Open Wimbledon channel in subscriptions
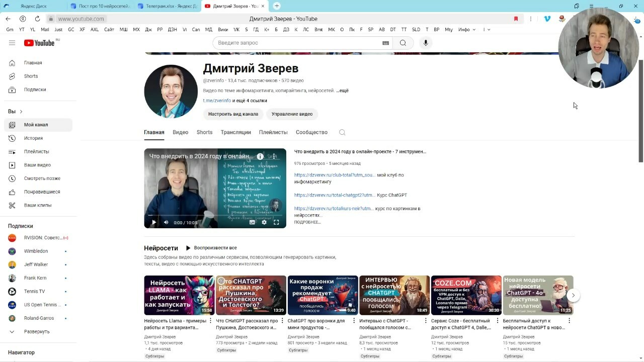644x362 pixels. coord(38,251)
